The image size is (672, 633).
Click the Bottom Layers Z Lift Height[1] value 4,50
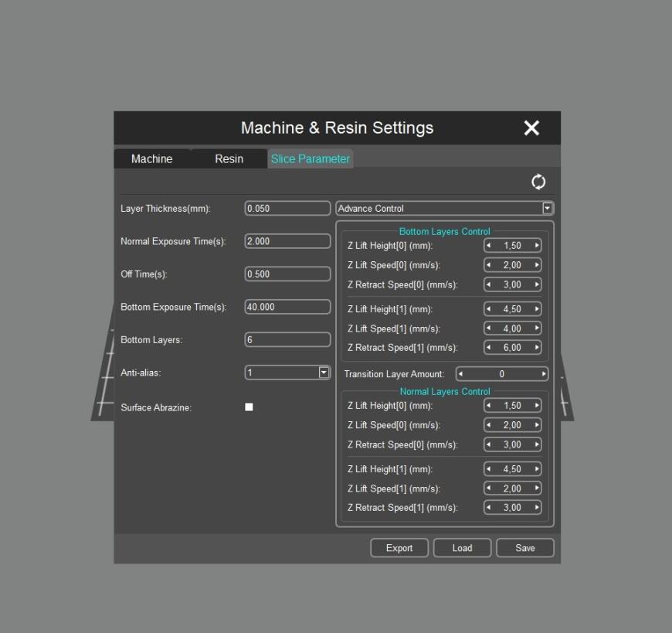click(x=512, y=309)
